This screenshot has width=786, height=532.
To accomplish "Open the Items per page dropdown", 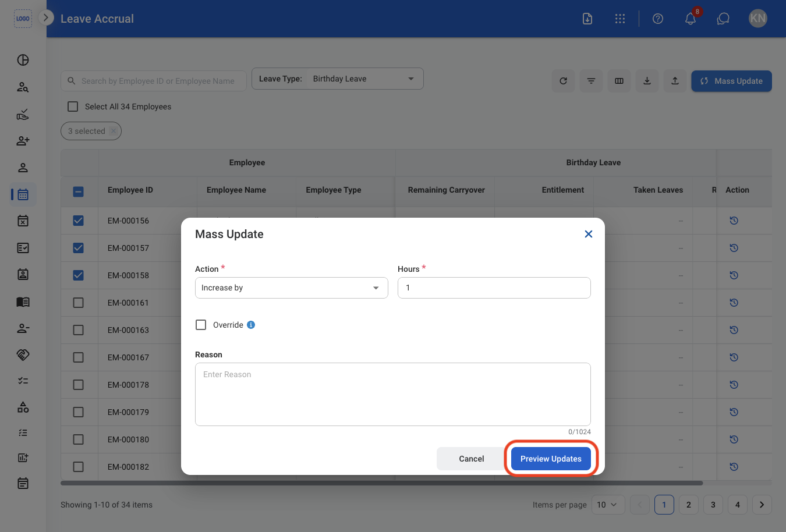I will 608,505.
